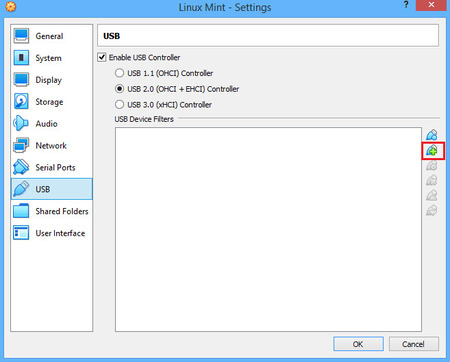
Task: Click the move USB filter up icon
Action: pyautogui.click(x=432, y=195)
